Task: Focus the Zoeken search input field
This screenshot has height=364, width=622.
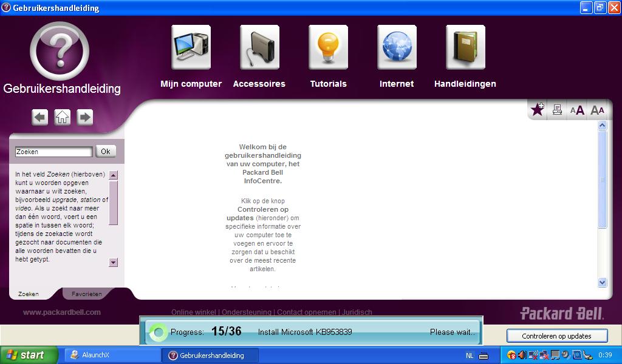Action: 53,152
